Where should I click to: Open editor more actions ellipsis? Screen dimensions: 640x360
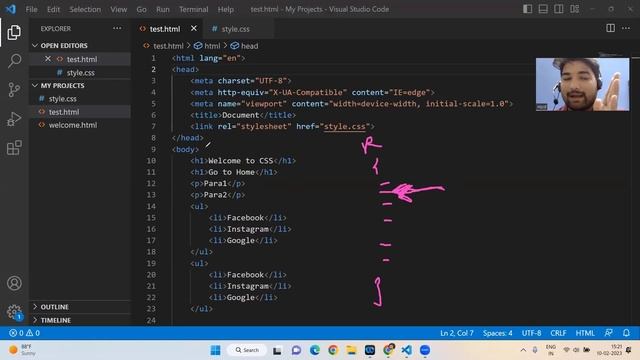pyautogui.click(x=626, y=28)
